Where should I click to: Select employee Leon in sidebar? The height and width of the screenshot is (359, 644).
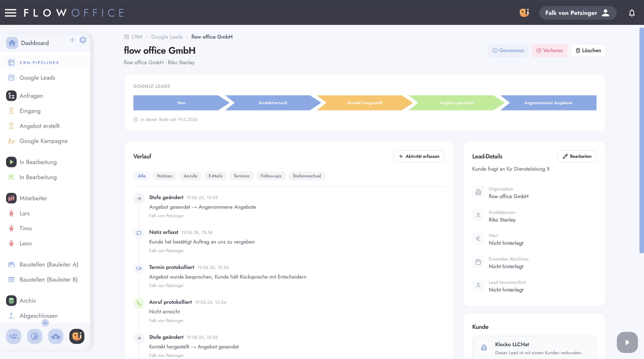25,243
